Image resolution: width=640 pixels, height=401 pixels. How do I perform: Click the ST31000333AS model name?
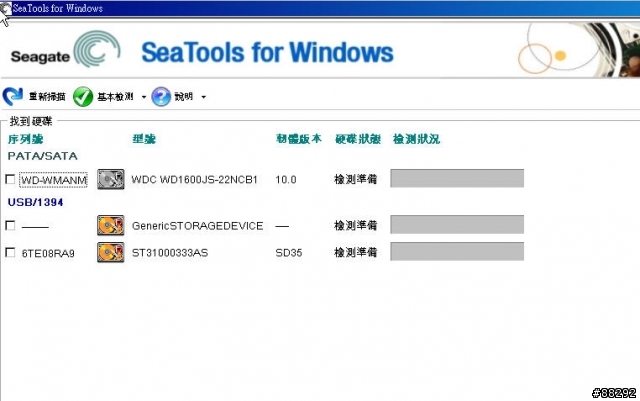[x=170, y=253]
